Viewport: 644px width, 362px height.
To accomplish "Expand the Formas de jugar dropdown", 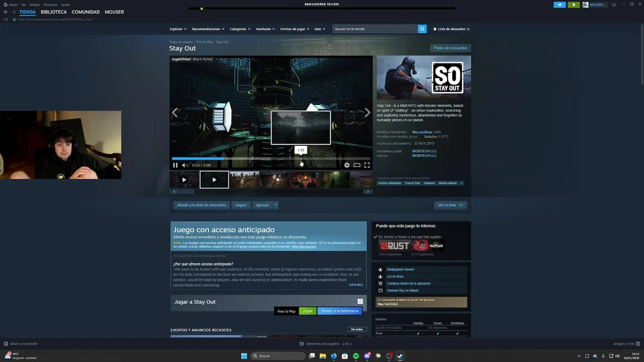I will click(295, 29).
